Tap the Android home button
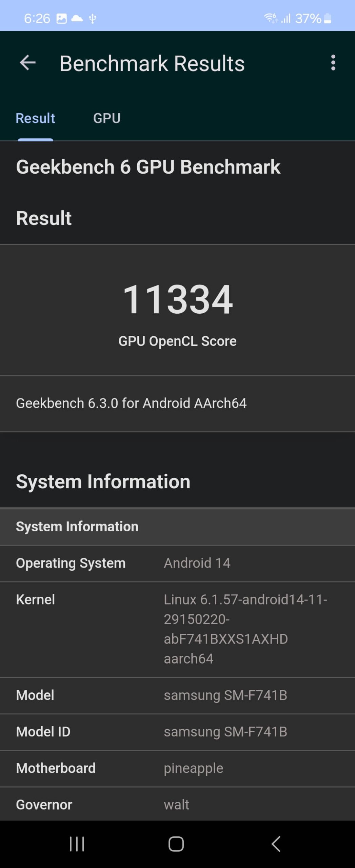 176,844
